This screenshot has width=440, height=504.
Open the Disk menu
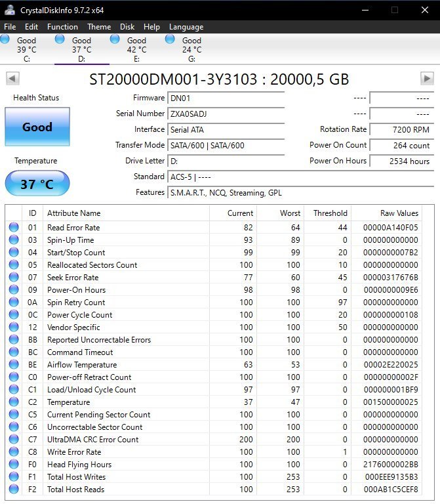point(127,27)
